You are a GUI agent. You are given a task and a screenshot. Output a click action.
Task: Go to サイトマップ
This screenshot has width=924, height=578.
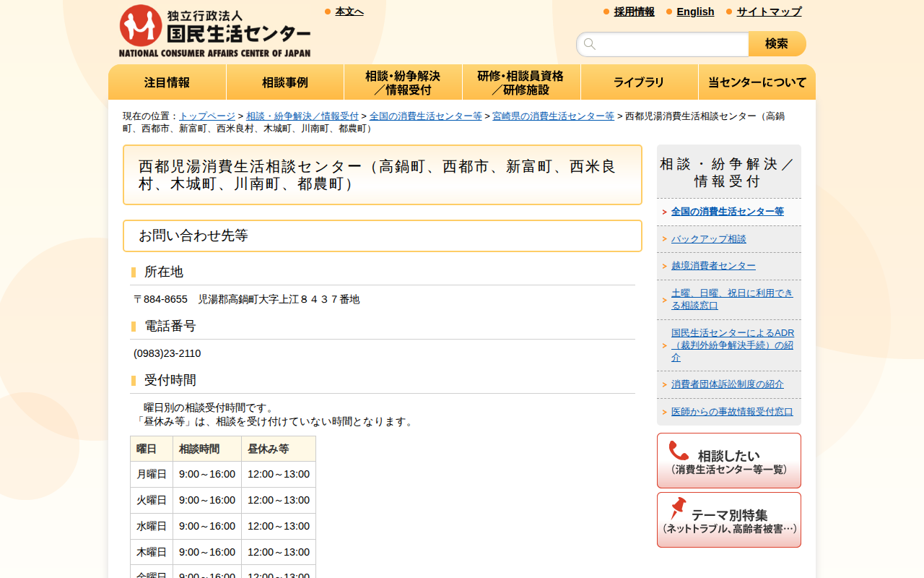point(768,12)
